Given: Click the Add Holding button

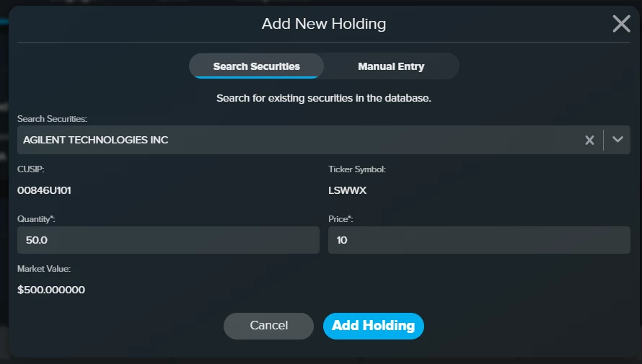Looking at the screenshot, I should point(374,326).
